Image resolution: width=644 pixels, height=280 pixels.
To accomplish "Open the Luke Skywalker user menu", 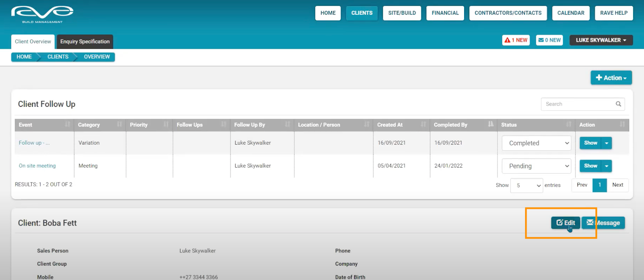I will [x=601, y=40].
